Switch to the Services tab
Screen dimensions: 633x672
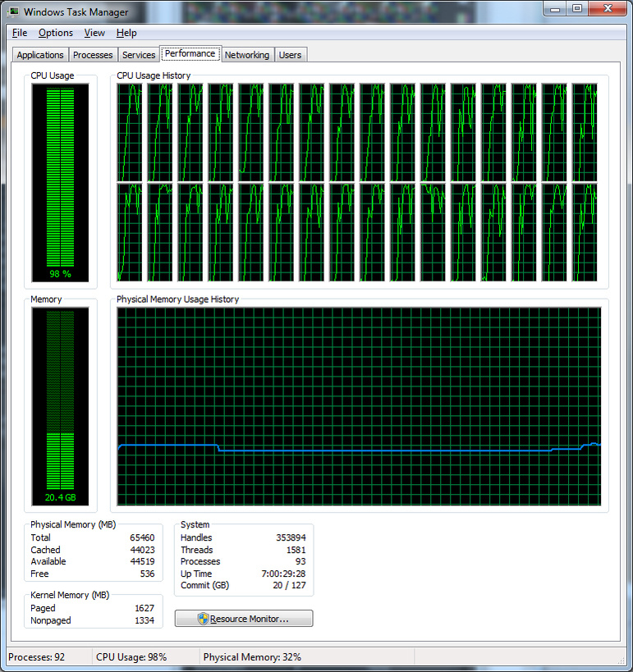pyautogui.click(x=139, y=55)
